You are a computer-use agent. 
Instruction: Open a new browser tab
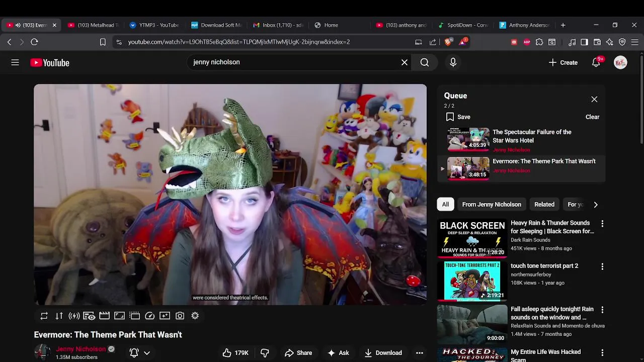click(x=563, y=25)
